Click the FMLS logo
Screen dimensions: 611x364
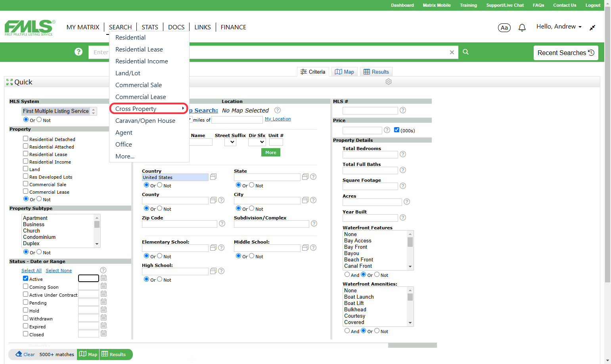coord(30,28)
